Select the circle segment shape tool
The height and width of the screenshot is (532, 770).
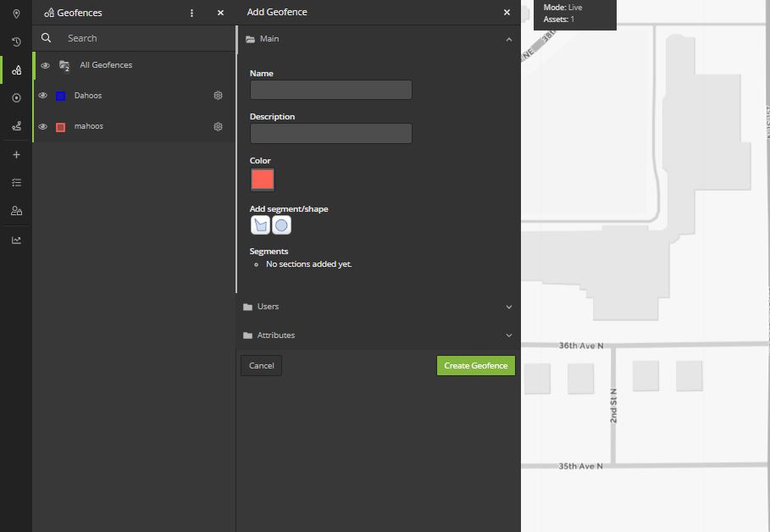point(280,224)
